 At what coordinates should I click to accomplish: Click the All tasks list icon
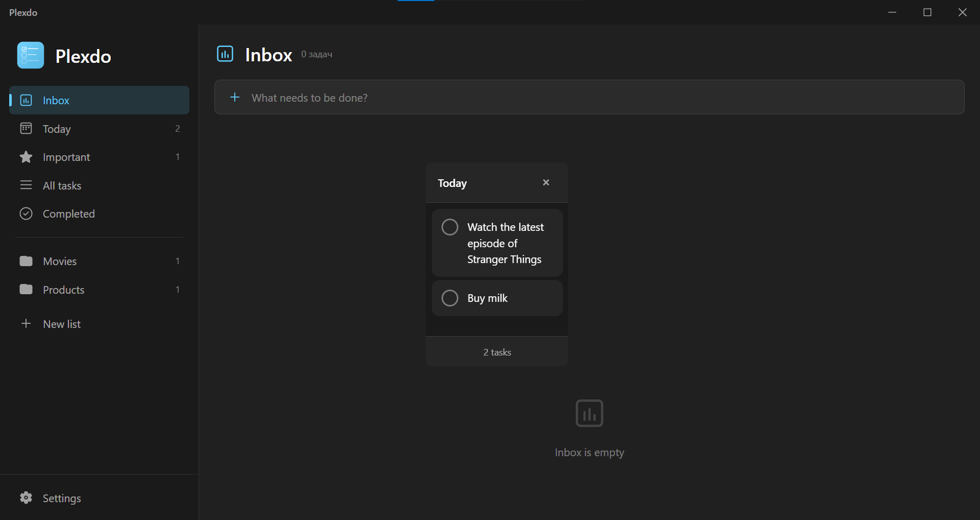26,185
